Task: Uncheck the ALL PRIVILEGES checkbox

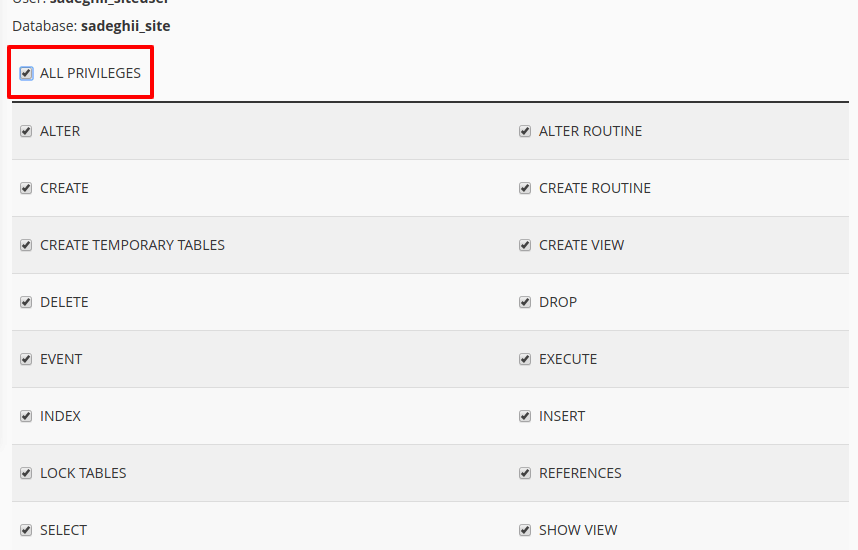Action: point(26,73)
